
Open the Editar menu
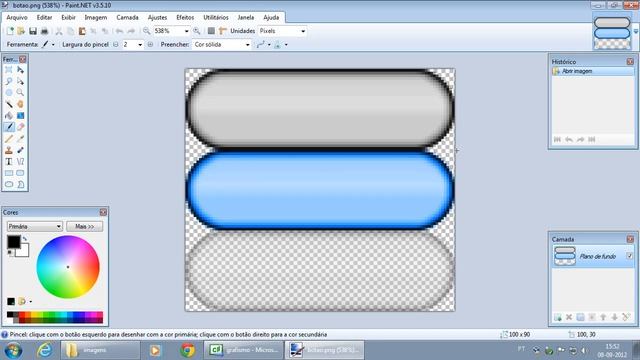pyautogui.click(x=44, y=18)
